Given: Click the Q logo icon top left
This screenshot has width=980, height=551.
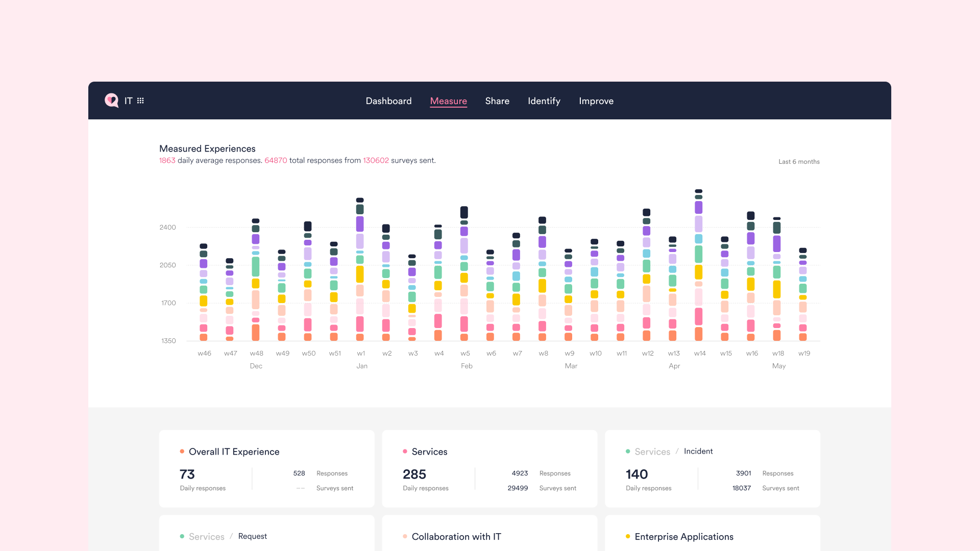Looking at the screenshot, I should click(110, 100).
